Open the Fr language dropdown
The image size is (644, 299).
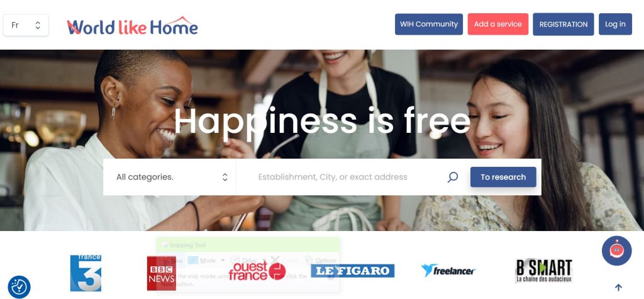click(x=26, y=25)
